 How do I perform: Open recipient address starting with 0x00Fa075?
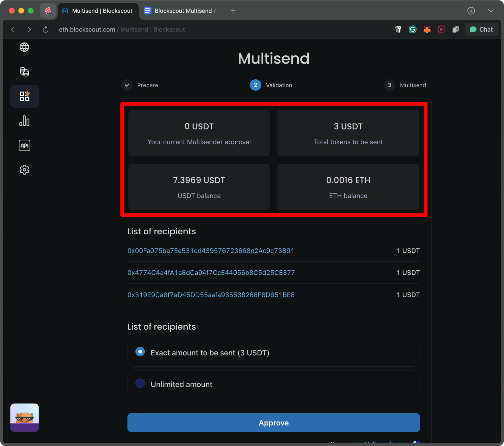tap(211, 250)
